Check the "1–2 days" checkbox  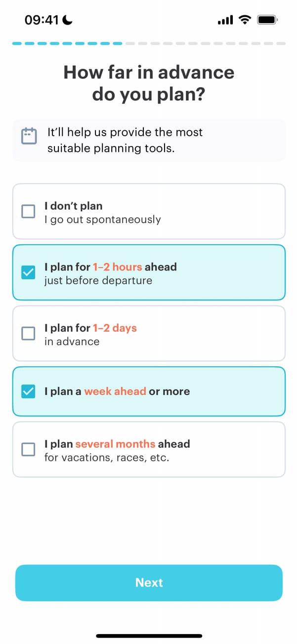(x=29, y=334)
